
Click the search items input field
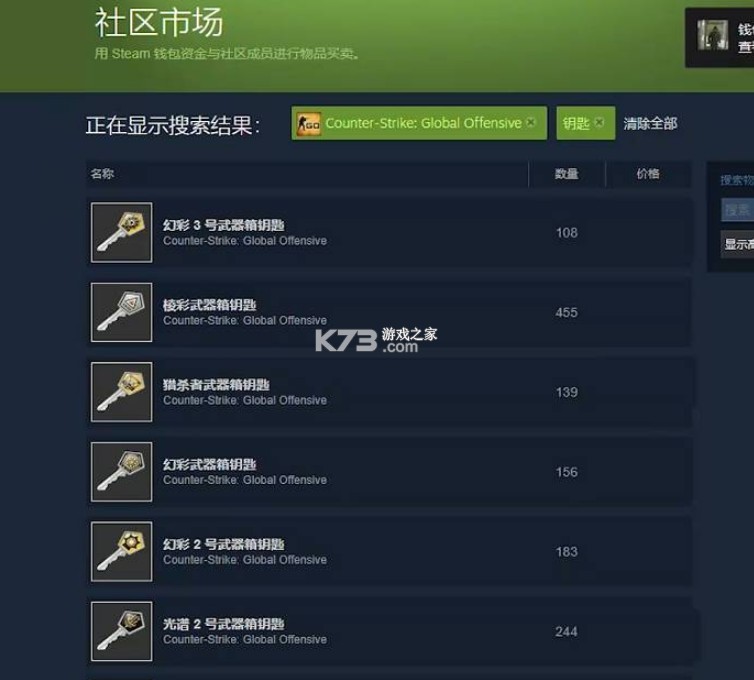(x=737, y=210)
